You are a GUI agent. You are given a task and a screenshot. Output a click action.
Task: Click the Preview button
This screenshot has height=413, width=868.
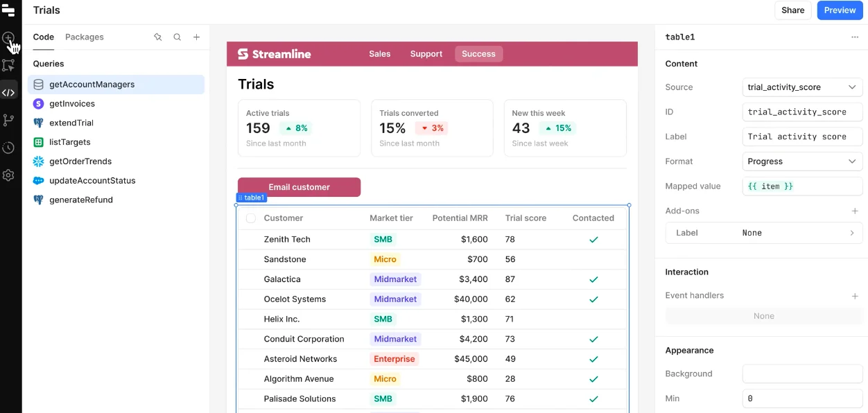[x=840, y=10]
